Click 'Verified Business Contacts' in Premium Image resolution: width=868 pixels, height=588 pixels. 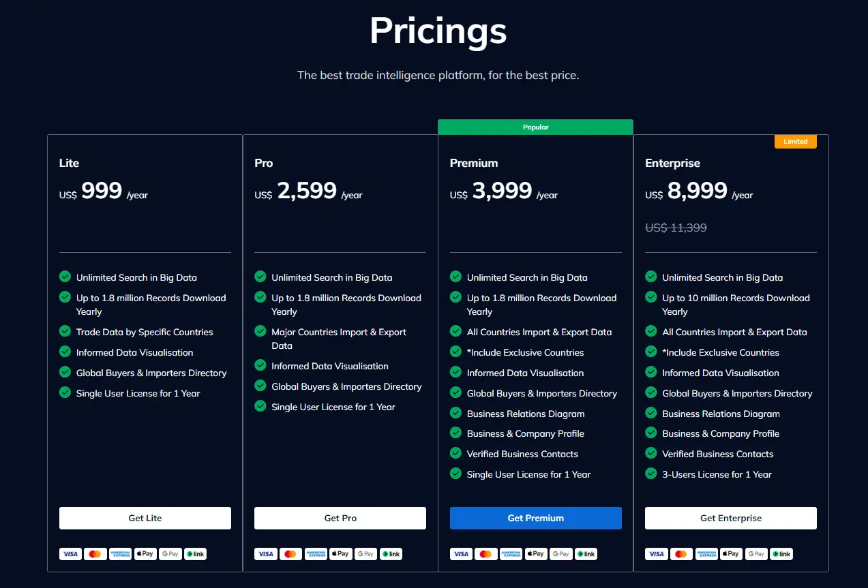coord(522,454)
